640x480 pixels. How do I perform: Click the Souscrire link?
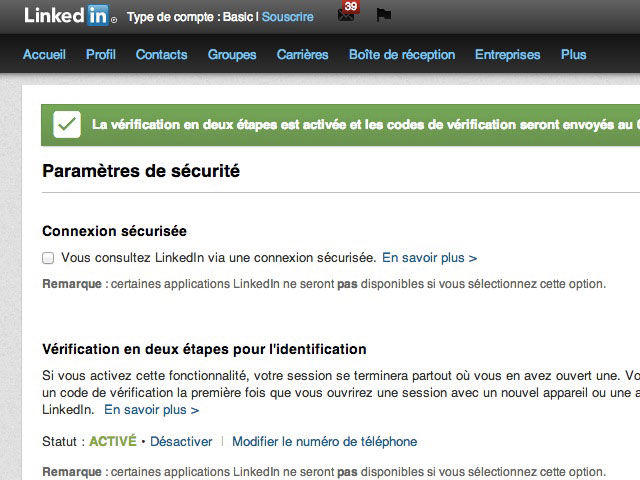[x=287, y=17]
